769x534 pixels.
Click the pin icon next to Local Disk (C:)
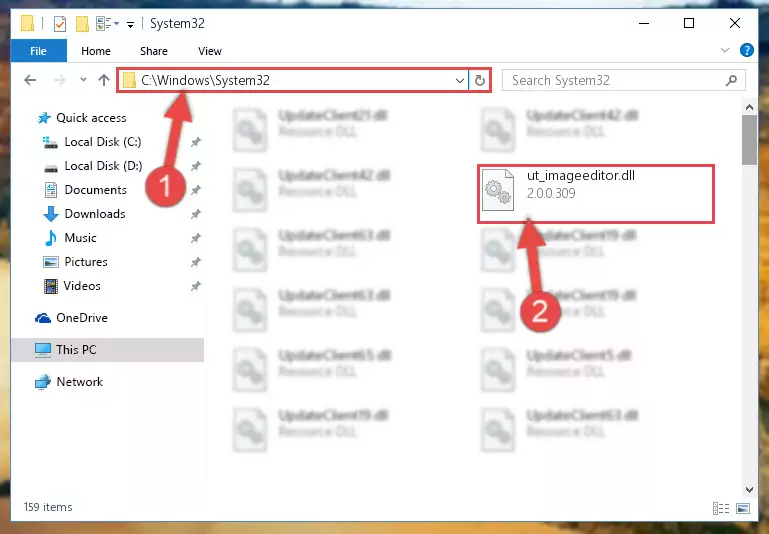(x=196, y=142)
